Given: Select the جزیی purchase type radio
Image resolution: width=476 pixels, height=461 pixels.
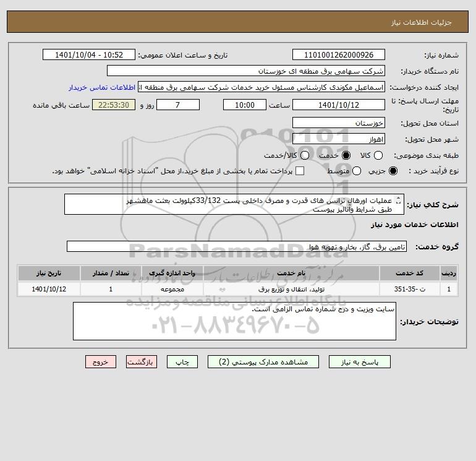Looking at the screenshot, I should pyautogui.click(x=393, y=171).
